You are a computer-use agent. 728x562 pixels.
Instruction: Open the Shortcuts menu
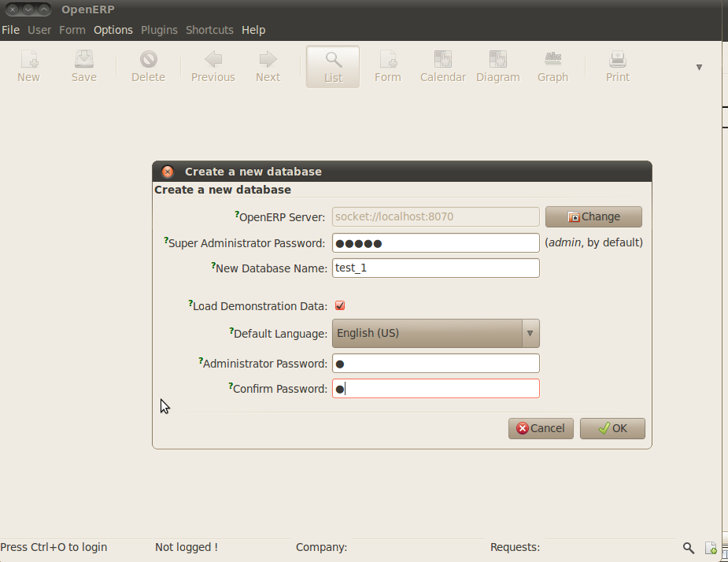(x=209, y=30)
